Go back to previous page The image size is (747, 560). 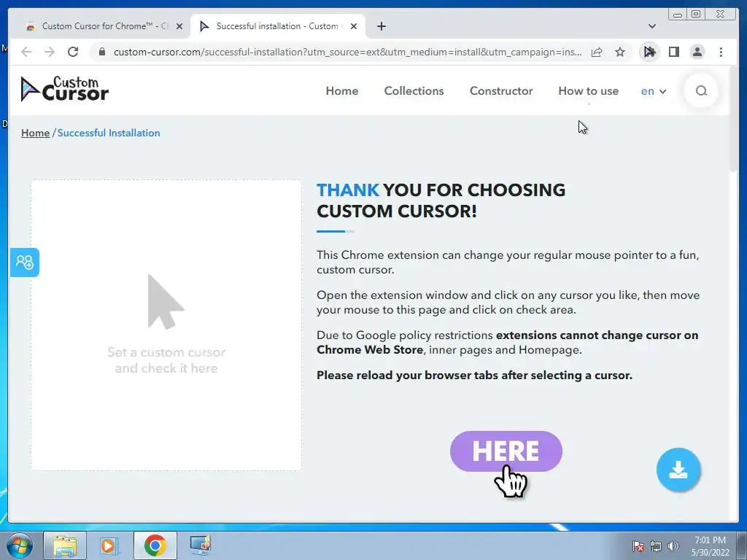[x=26, y=52]
